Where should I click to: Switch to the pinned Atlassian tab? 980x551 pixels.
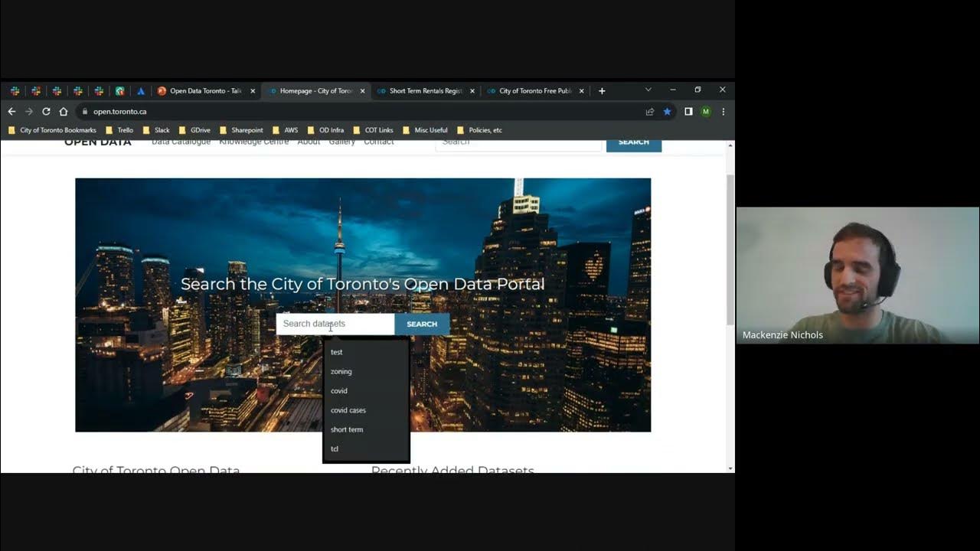pos(141,91)
